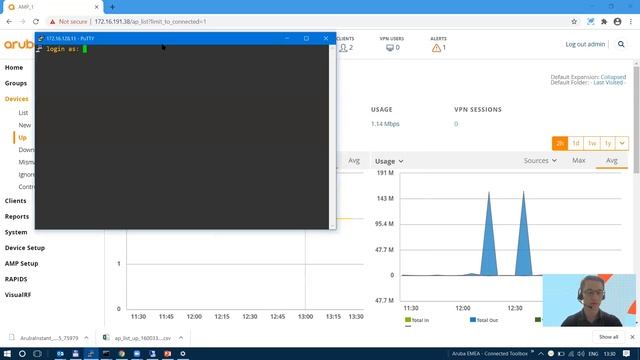Go back in Chrome browser history
The image size is (640, 360).
9,22
